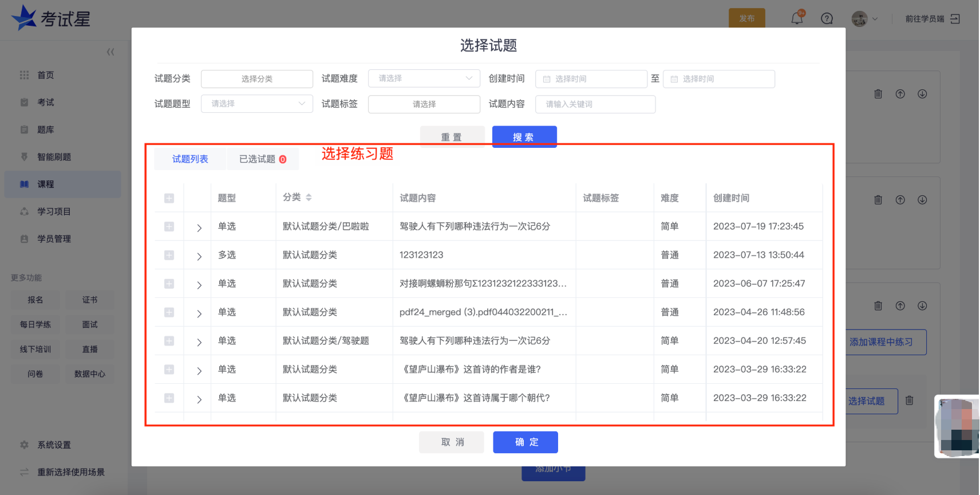The width and height of the screenshot is (980, 495).
Task: Switch to the 已选试题 tab
Action: [262, 159]
